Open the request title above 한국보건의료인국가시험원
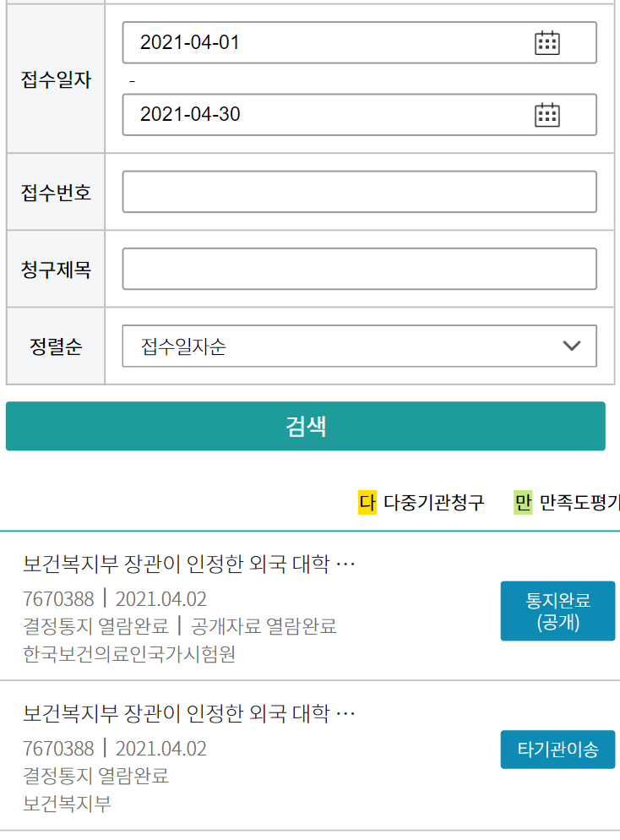The height and width of the screenshot is (840, 620). (189, 564)
